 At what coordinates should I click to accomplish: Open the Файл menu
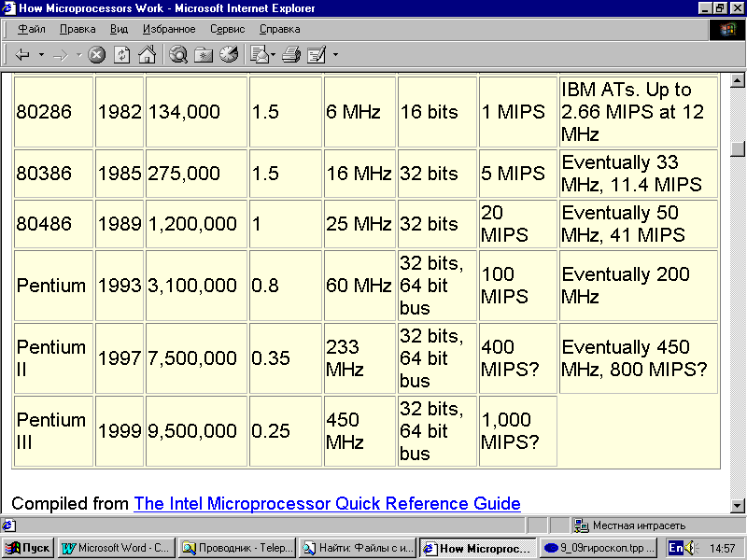click(32, 29)
